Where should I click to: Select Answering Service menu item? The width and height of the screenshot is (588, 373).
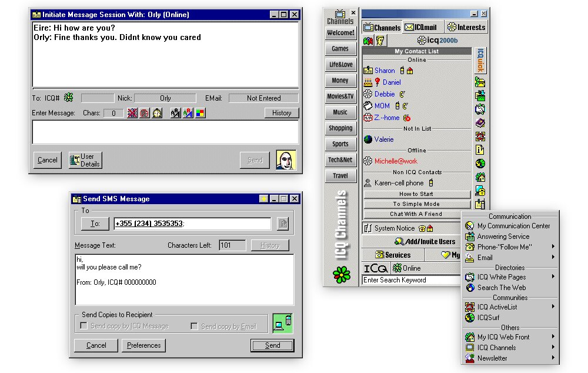click(x=510, y=237)
